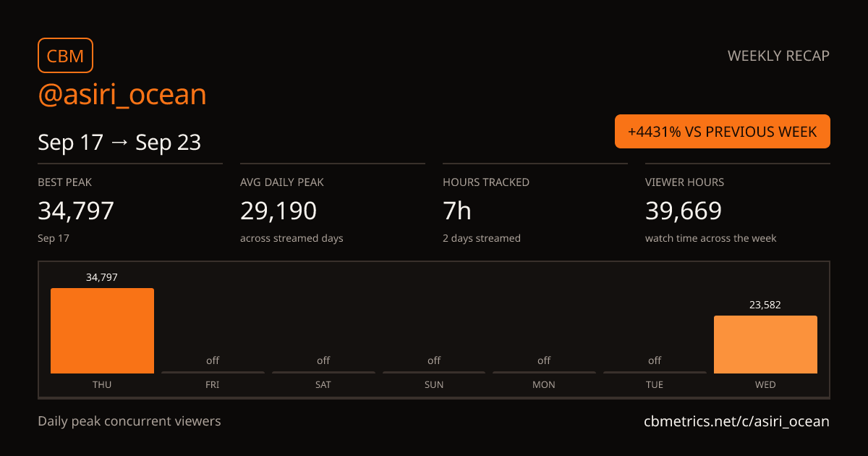Screen dimensions: 868x456
Task: Select the Thursday 34,797 bar
Action: pos(102,331)
